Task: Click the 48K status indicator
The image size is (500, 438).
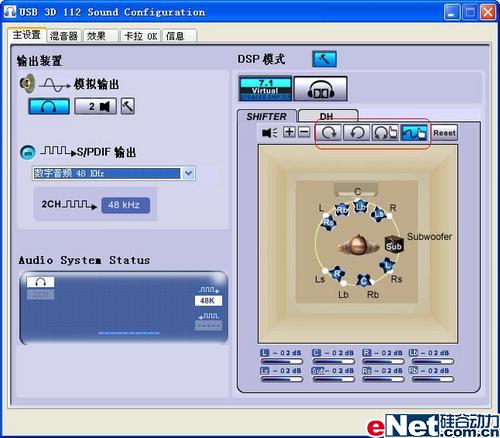Action: click(208, 301)
